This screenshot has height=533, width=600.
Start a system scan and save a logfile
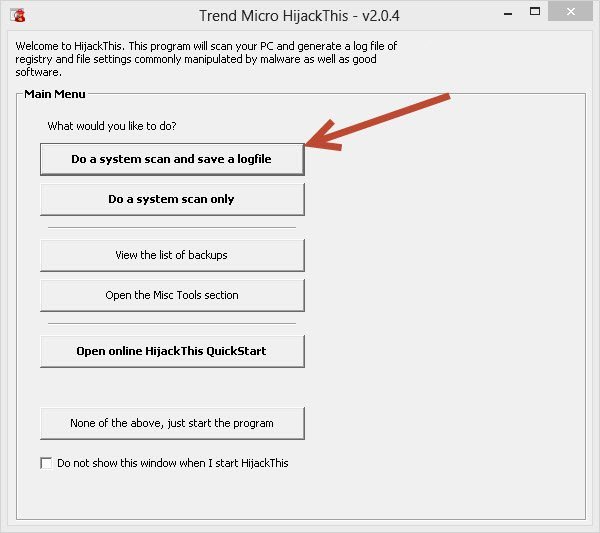tap(172, 159)
